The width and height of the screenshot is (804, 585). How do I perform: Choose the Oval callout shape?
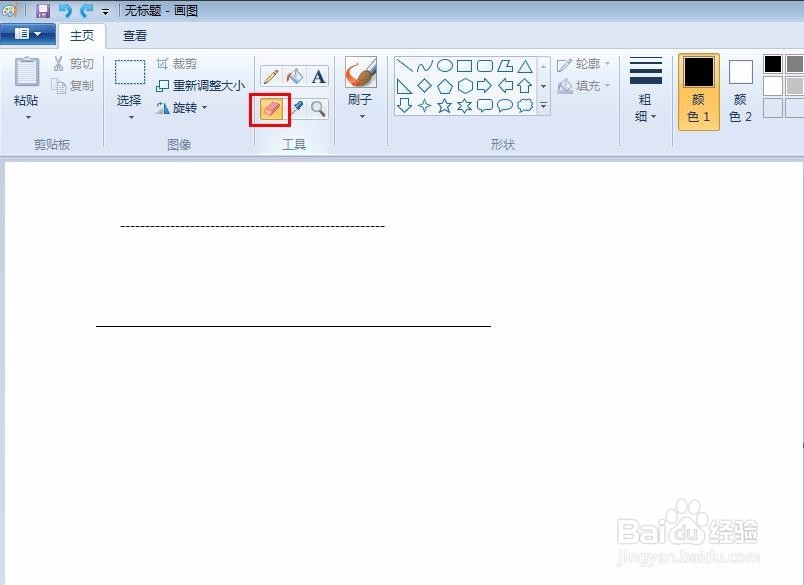505,106
